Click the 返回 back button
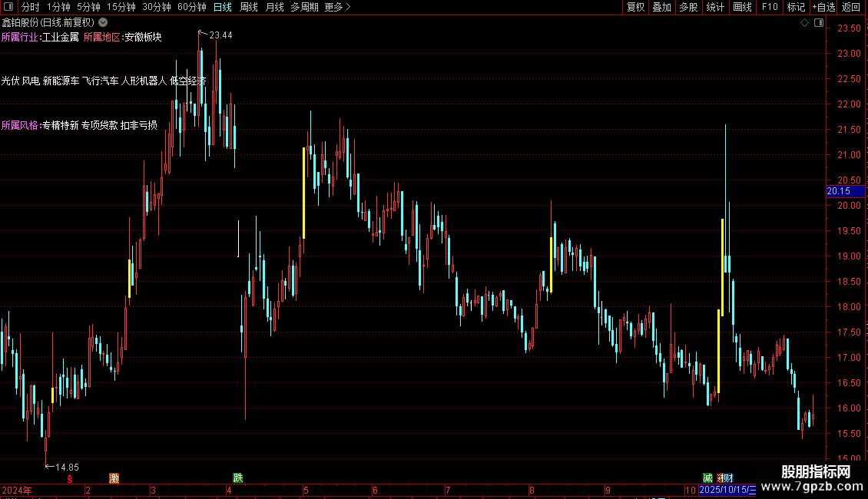 [x=851, y=7]
